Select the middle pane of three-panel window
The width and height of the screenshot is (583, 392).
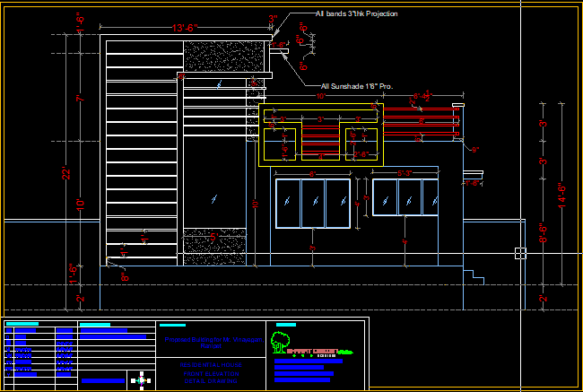[313, 204]
